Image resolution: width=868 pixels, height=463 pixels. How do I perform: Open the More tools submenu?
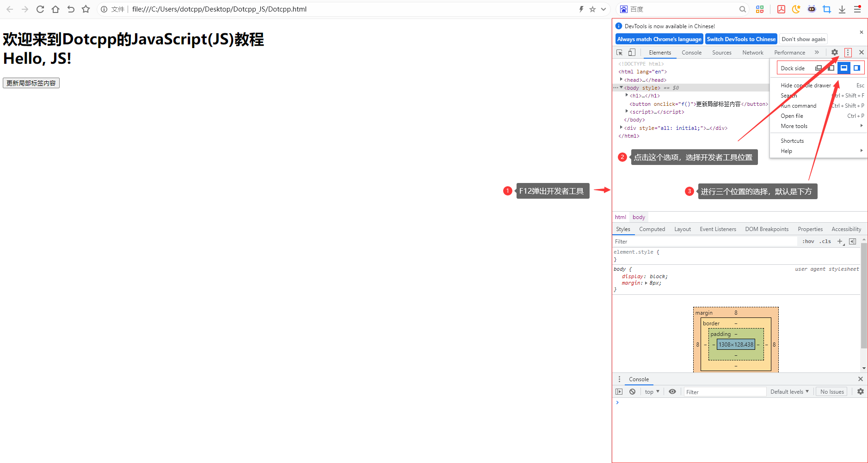pos(794,126)
